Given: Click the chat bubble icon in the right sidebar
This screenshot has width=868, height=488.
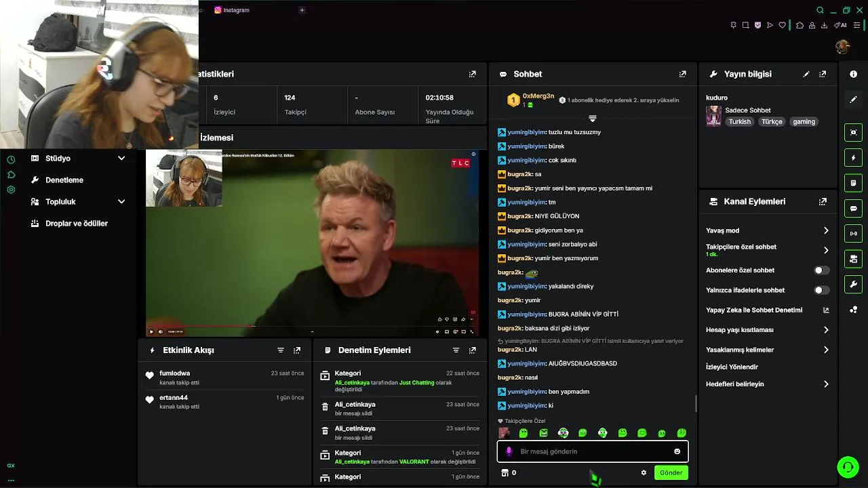Looking at the screenshot, I should click(854, 208).
